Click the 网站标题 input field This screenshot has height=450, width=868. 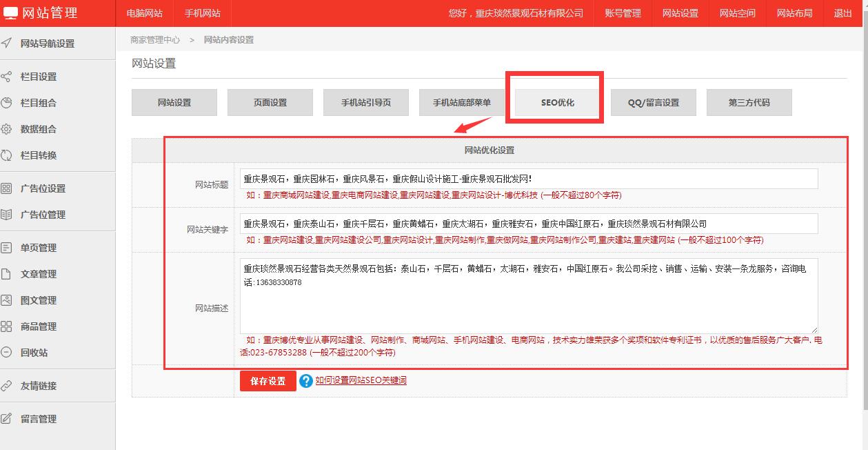[x=529, y=179]
